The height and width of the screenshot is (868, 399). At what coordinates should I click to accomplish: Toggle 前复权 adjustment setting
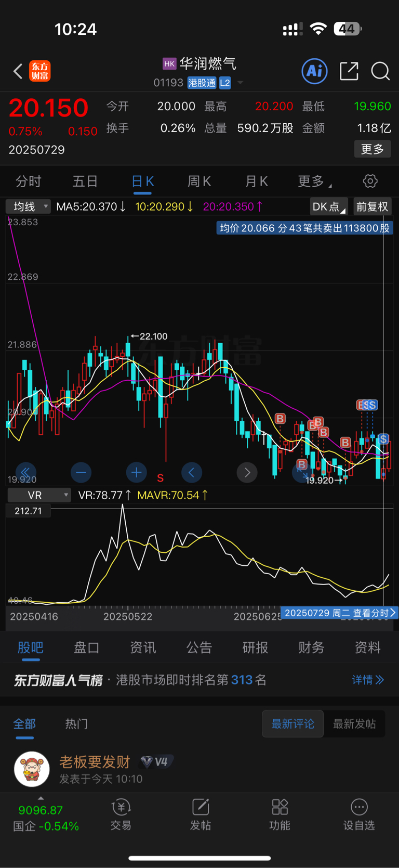373,206
